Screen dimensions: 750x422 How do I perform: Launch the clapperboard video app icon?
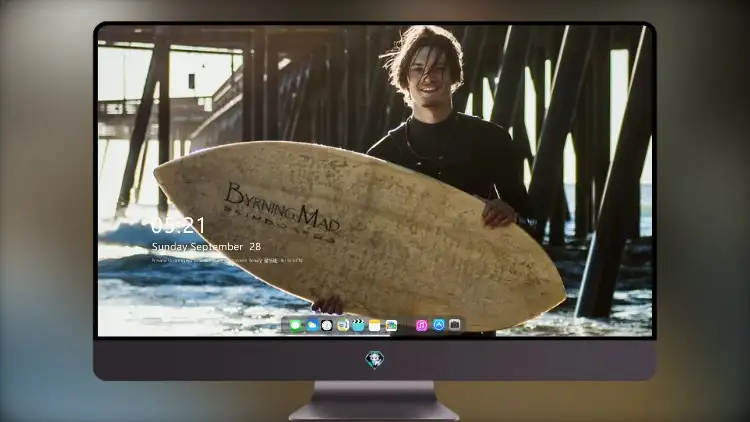point(358,325)
